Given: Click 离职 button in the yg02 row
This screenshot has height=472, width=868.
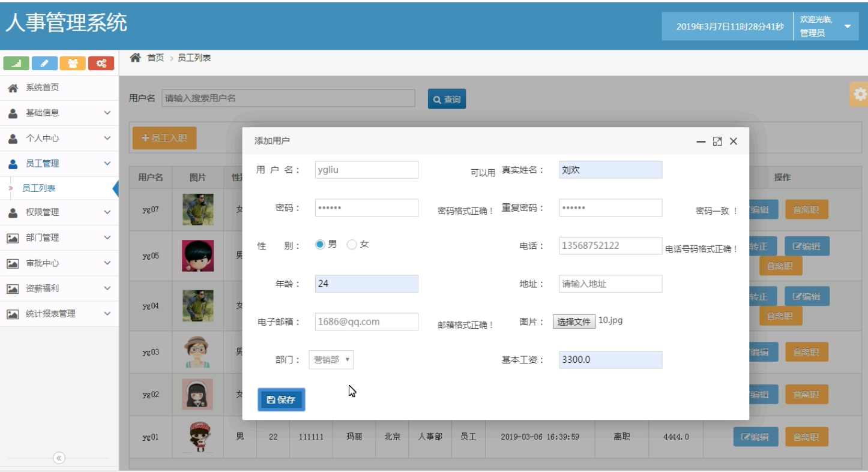Looking at the screenshot, I should (x=806, y=395).
